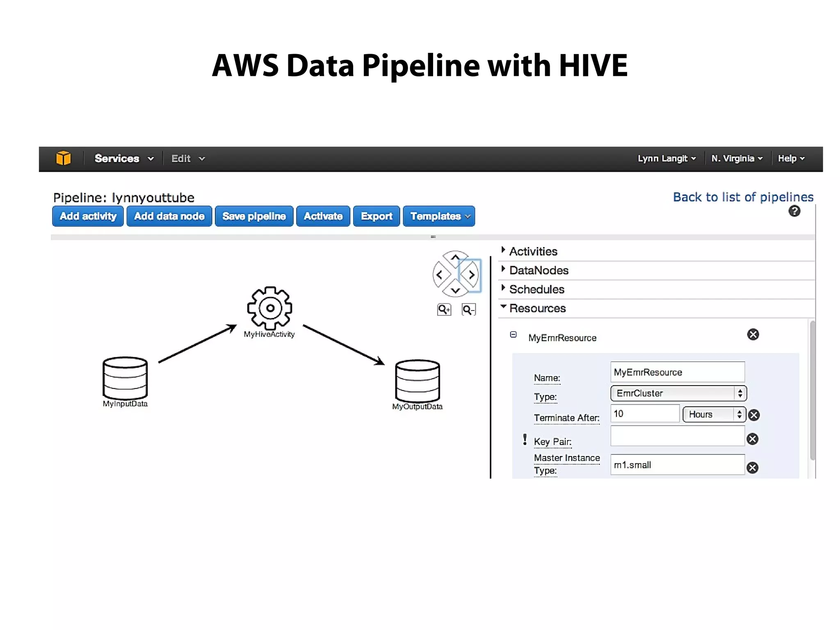This screenshot has width=840, height=630.
Task: Delete the MyEmrResource resource
Action: click(x=753, y=335)
